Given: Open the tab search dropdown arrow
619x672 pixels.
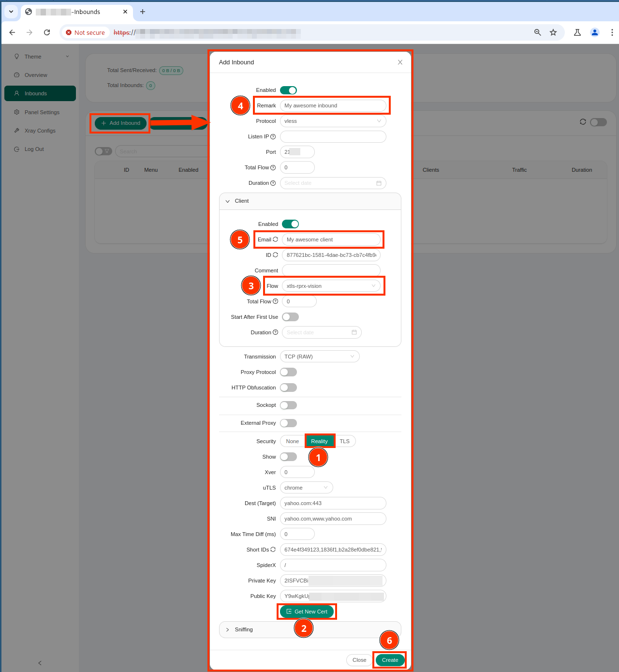Looking at the screenshot, I should pos(11,12).
